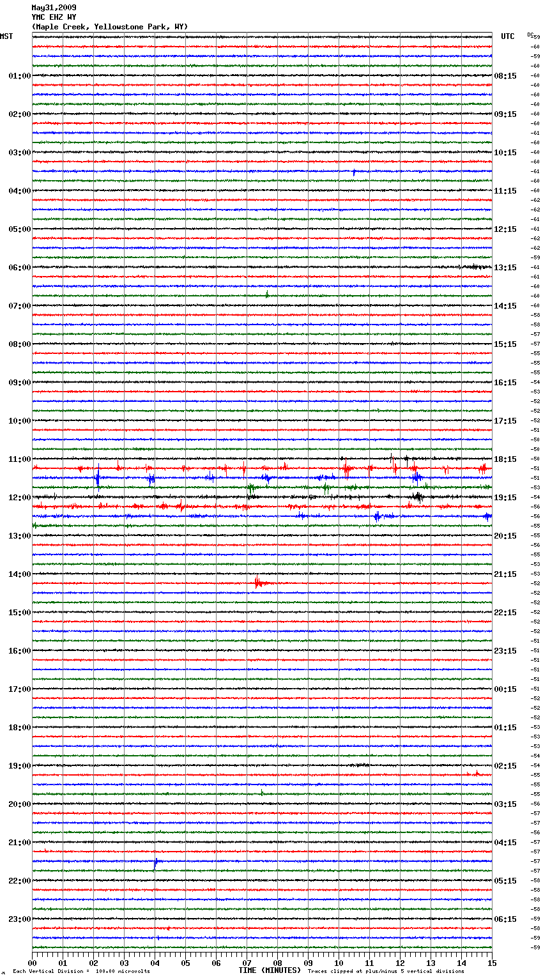
Task: Click the 03:15 UTC time label
Action: [505, 804]
